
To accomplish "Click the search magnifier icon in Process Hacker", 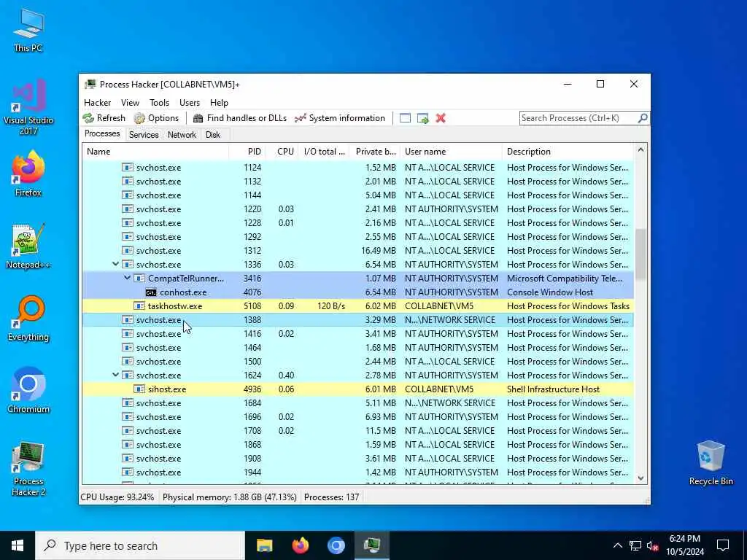I will (643, 117).
